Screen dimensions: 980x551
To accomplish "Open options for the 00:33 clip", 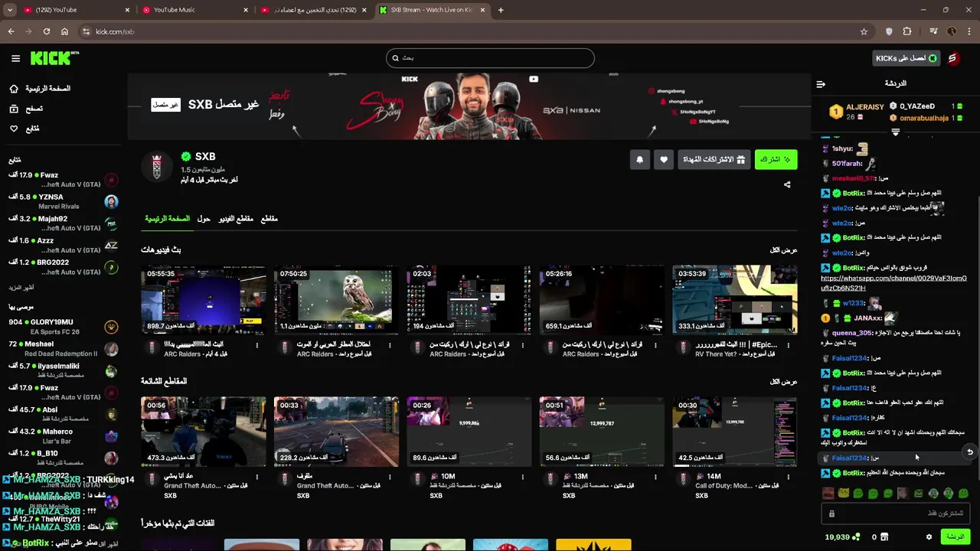I will tap(390, 477).
